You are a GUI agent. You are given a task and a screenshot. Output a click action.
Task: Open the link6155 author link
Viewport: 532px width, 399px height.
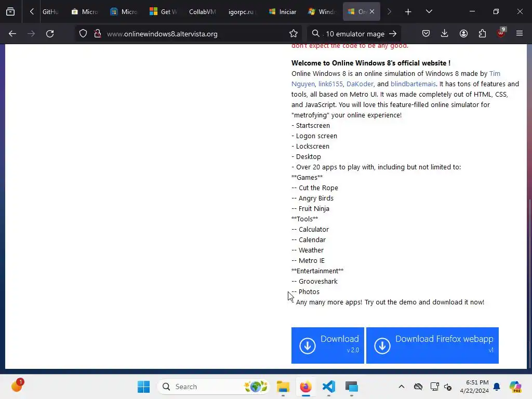pos(330,84)
